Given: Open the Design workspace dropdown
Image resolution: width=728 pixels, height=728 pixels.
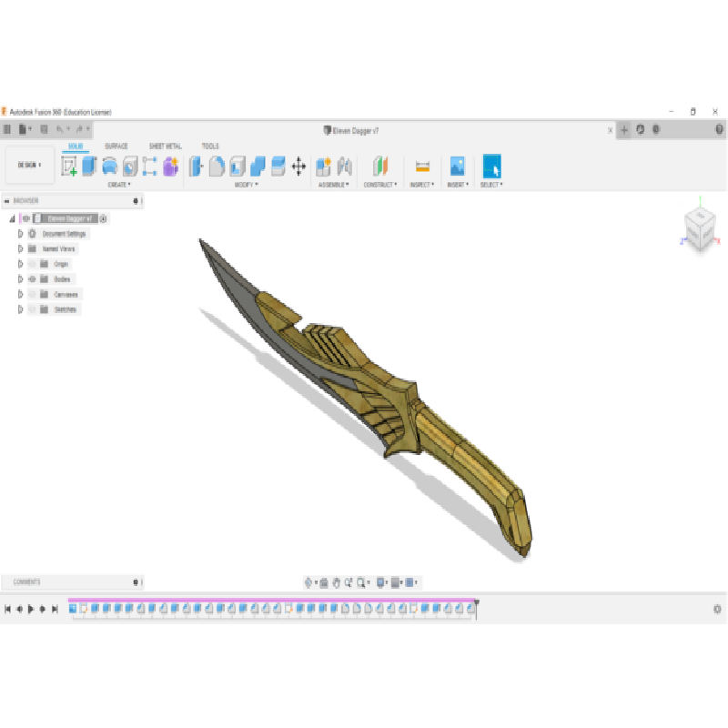Looking at the screenshot, I should (x=28, y=165).
